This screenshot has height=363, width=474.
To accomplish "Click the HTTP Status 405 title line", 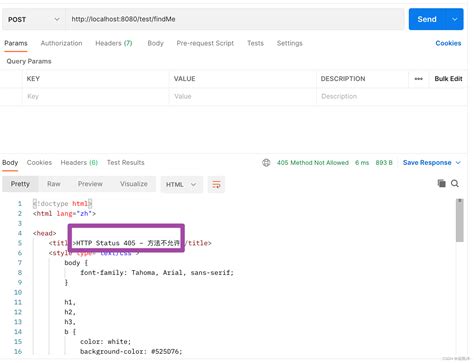I will (x=130, y=243).
